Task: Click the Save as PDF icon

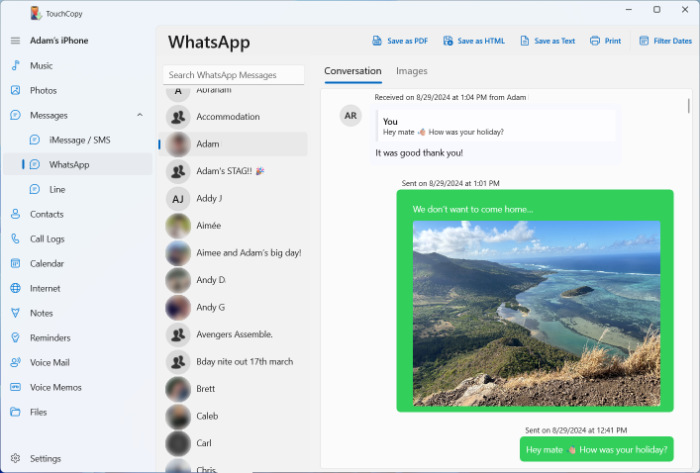Action: pyautogui.click(x=377, y=41)
